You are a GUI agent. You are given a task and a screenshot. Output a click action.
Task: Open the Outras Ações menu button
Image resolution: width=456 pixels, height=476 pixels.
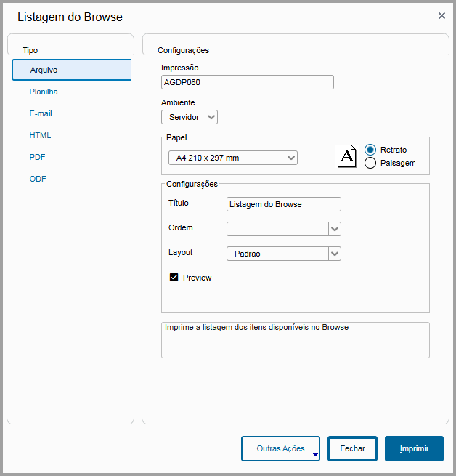pyautogui.click(x=280, y=449)
